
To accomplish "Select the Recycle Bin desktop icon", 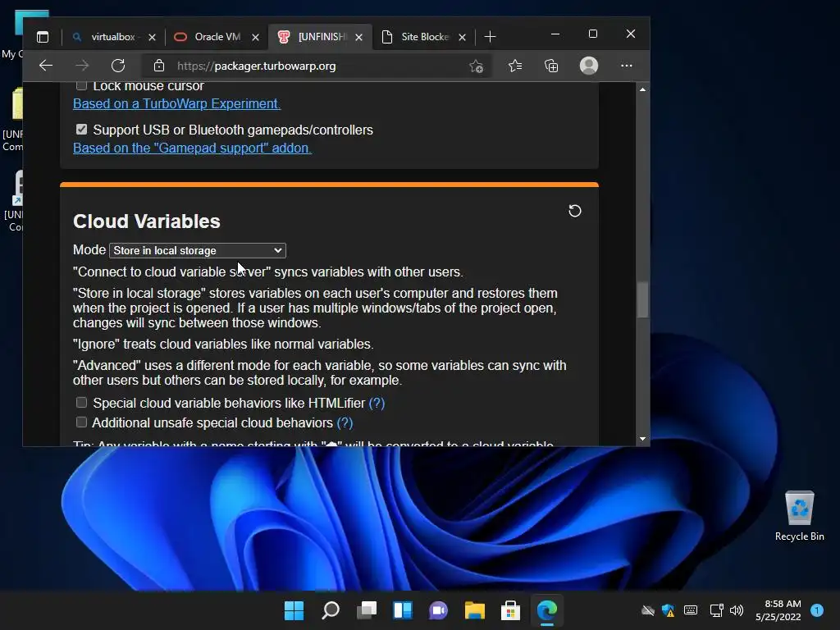I will tap(799, 515).
